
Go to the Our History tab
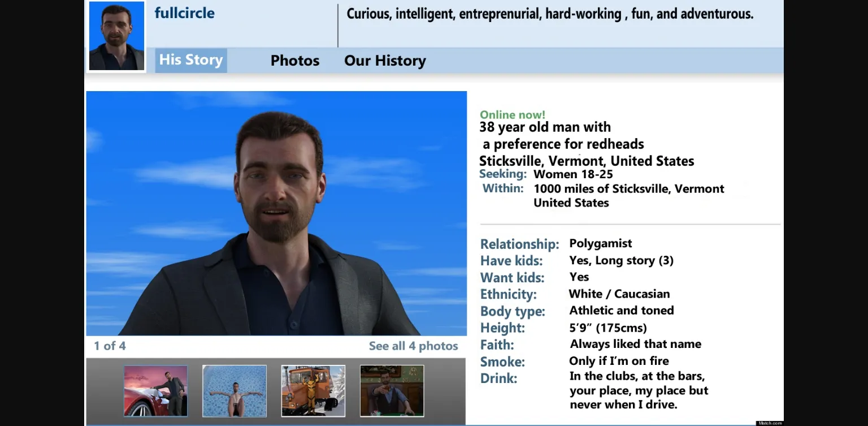pyautogui.click(x=385, y=61)
